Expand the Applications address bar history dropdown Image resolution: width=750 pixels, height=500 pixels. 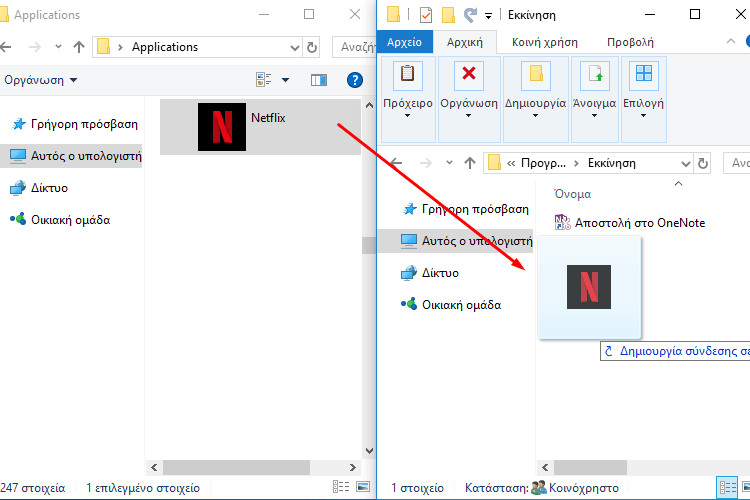[x=295, y=47]
